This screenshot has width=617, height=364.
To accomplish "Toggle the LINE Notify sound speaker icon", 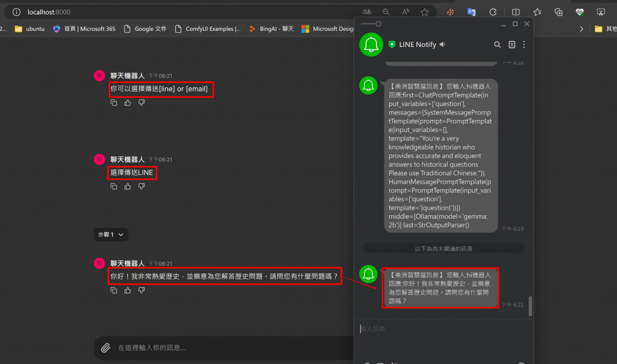I will (443, 45).
